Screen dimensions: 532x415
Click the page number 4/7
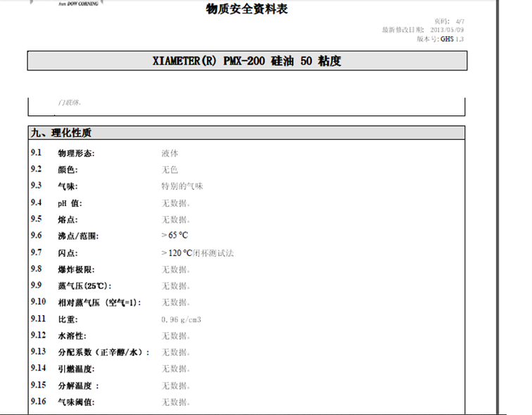coord(460,21)
